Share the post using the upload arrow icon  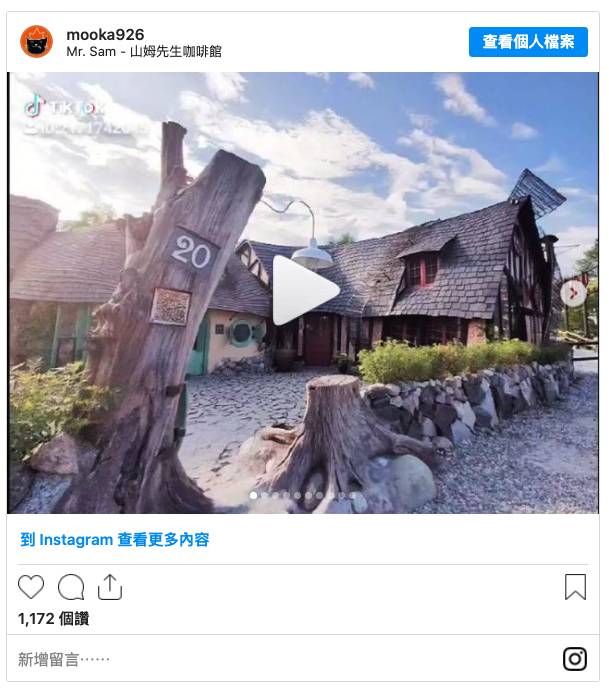click(x=110, y=587)
